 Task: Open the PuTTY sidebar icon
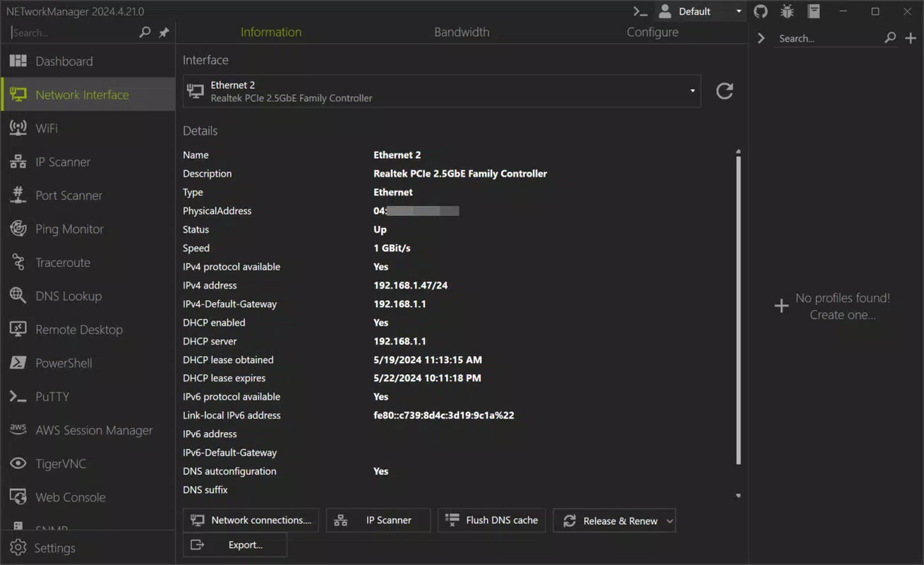18,397
